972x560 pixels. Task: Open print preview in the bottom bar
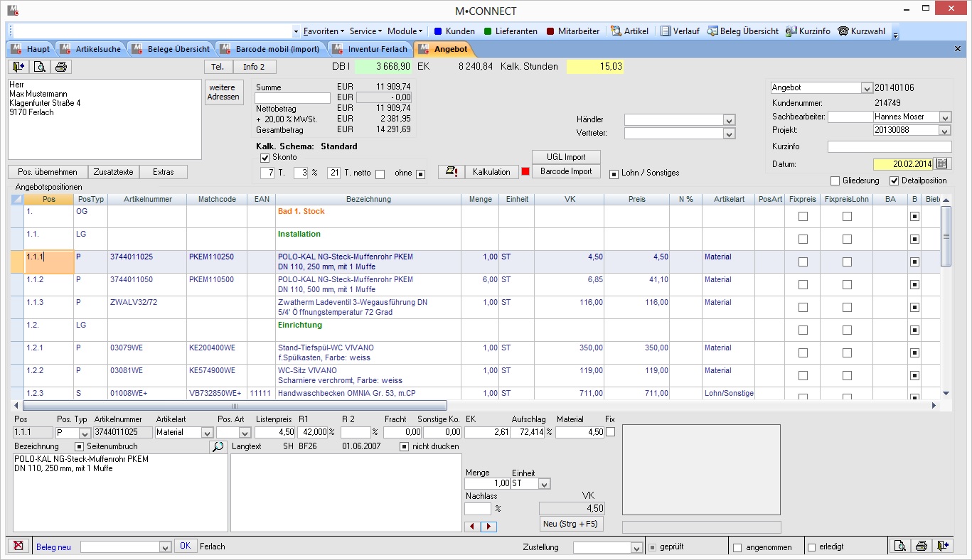click(x=900, y=546)
